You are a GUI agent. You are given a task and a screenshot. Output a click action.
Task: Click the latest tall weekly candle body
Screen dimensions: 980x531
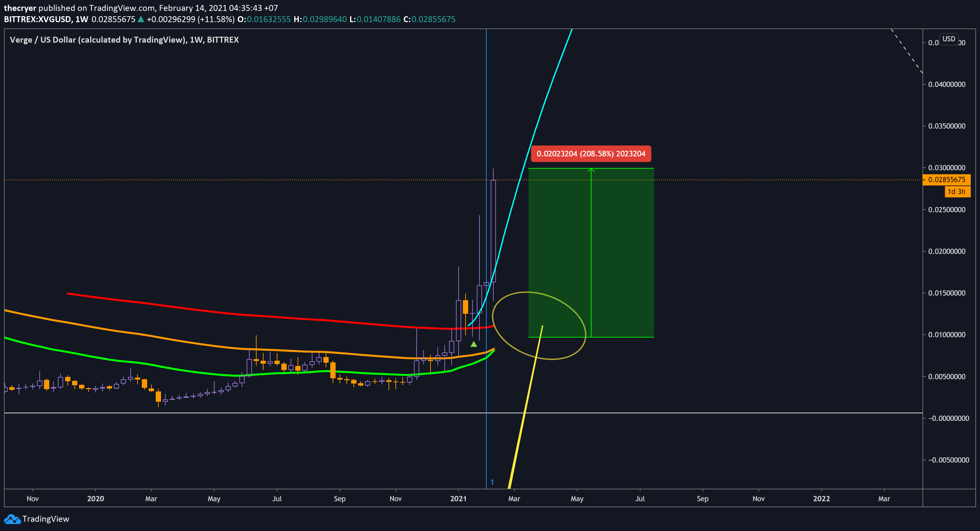(493, 231)
